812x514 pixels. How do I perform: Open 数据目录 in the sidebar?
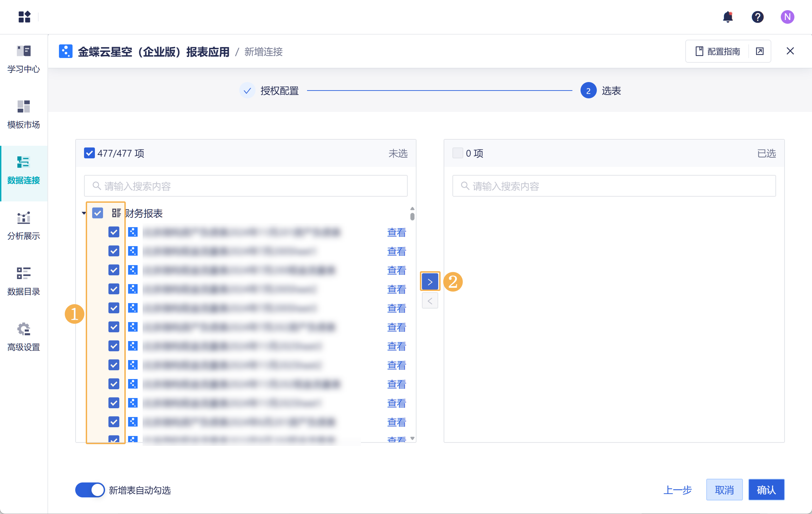(24, 282)
